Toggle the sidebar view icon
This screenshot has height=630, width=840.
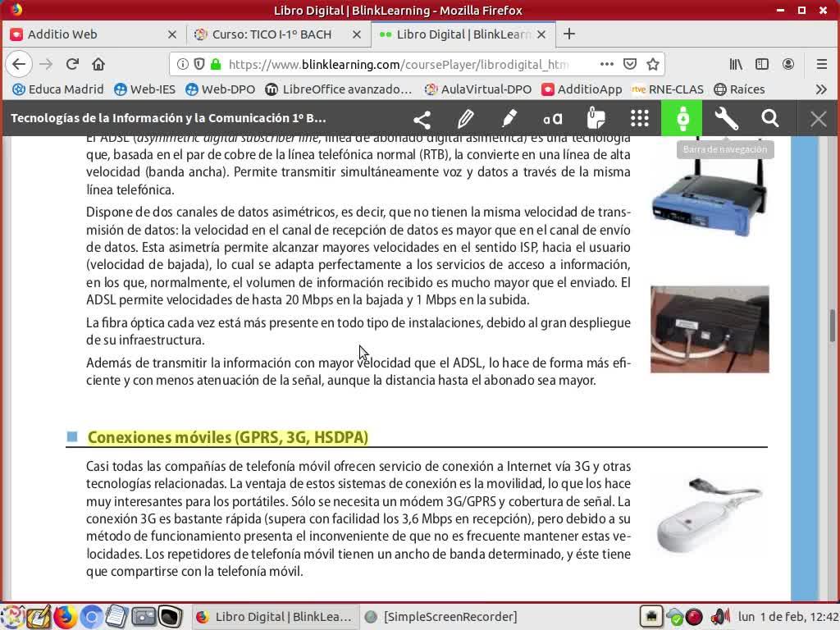point(762,64)
